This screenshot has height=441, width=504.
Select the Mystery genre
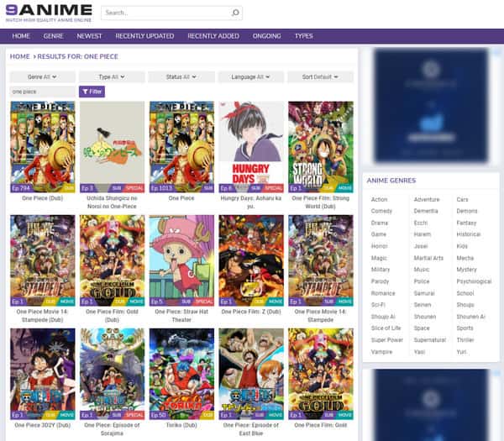coord(467,270)
